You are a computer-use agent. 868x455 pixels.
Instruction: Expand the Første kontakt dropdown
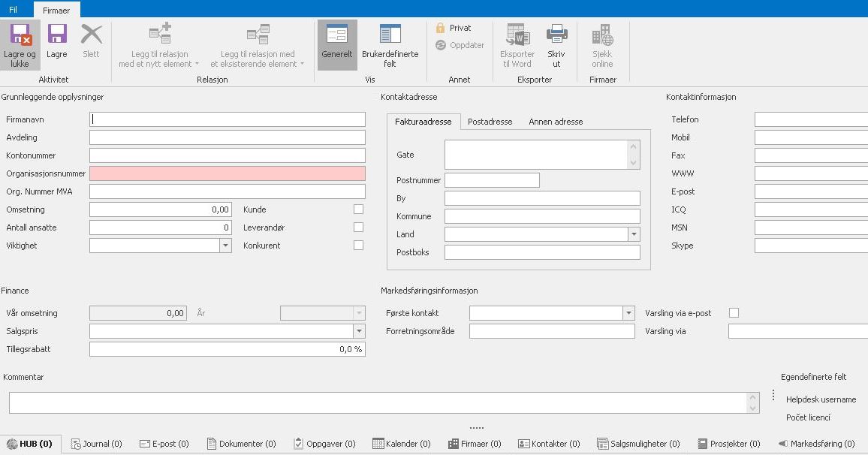(629, 313)
